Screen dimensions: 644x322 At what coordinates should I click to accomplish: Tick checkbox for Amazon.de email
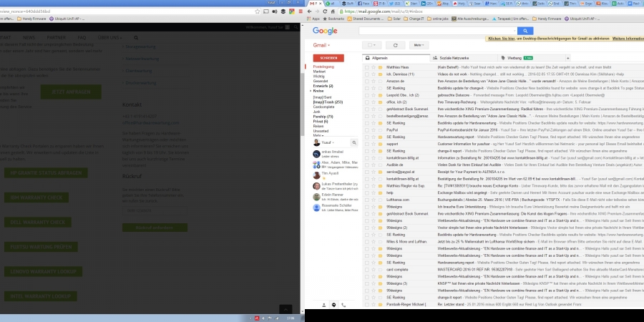pyautogui.click(x=367, y=81)
